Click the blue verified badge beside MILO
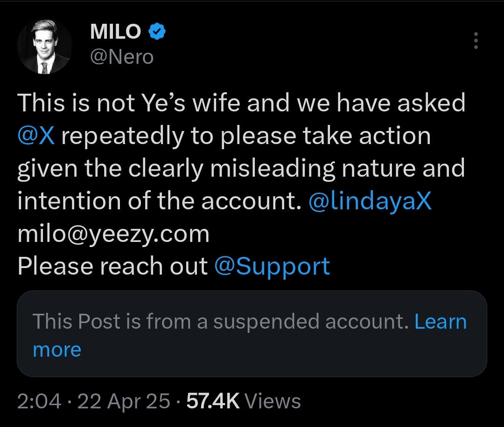 (156, 32)
